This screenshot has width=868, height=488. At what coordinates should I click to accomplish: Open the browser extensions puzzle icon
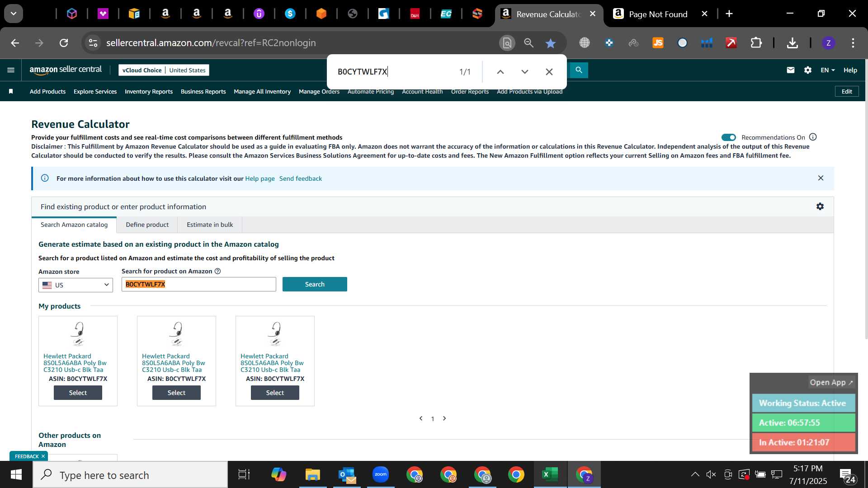pos(756,43)
